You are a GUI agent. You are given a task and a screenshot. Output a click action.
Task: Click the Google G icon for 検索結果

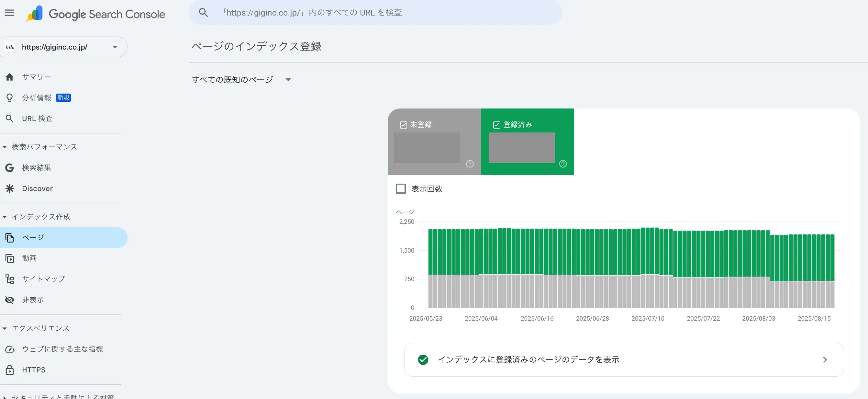(9, 168)
